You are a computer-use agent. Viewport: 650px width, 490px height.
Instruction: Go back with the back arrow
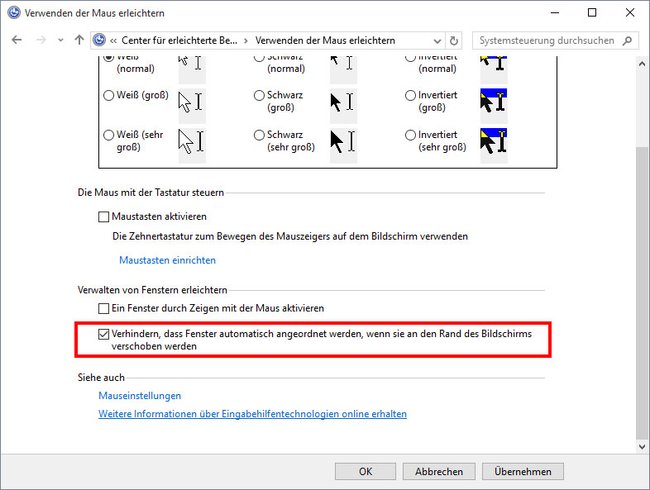pyautogui.click(x=17, y=40)
